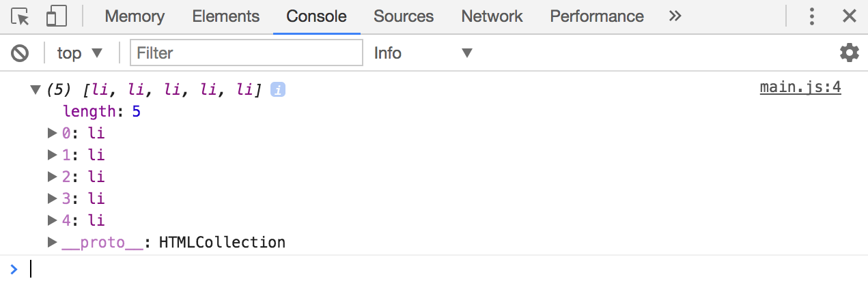
Task: Toggle the device toolbar icon
Action: 56,16
